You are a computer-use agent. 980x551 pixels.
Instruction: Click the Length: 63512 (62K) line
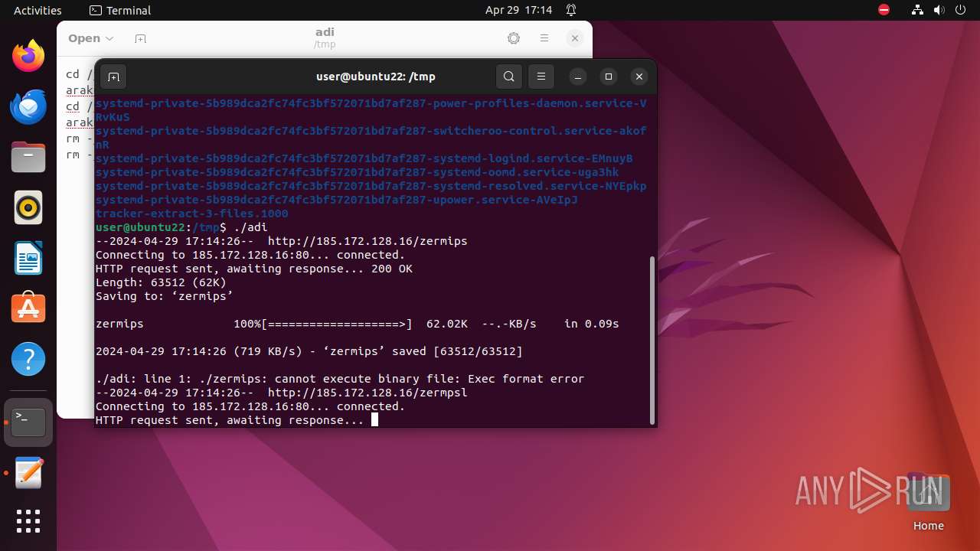[x=161, y=282]
